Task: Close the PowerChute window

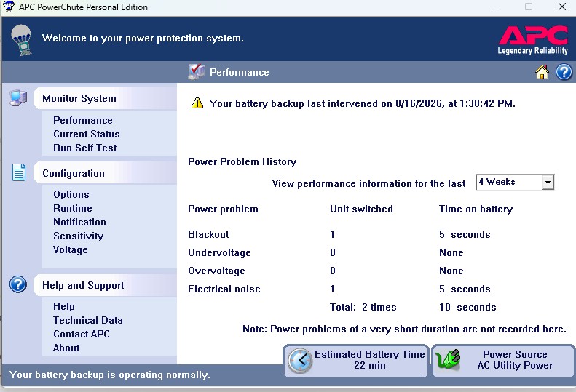Action: click(x=561, y=7)
